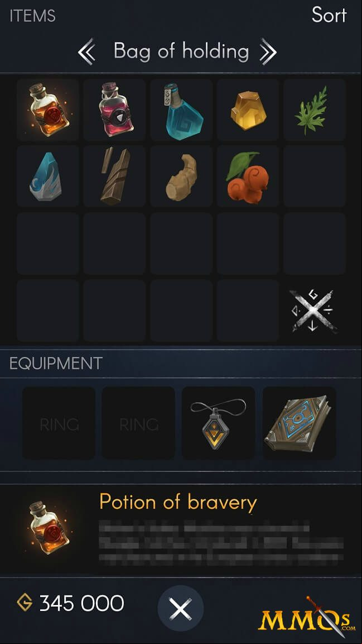
Task: Select the orange Potion of bravery item
Action: 48,109
